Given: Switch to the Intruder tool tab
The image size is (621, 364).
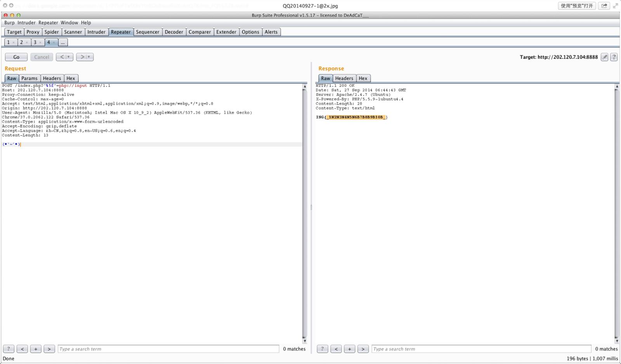Looking at the screenshot, I should point(96,32).
